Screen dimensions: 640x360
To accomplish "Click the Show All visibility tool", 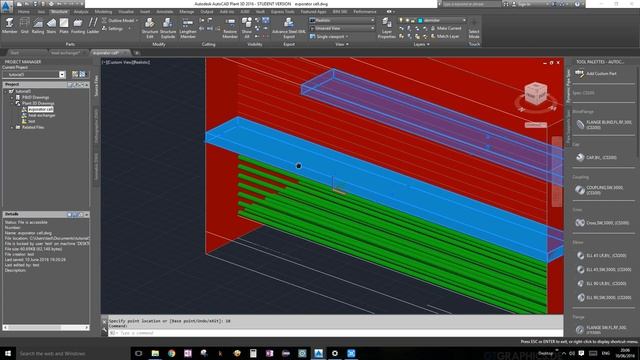I will [x=247, y=28].
